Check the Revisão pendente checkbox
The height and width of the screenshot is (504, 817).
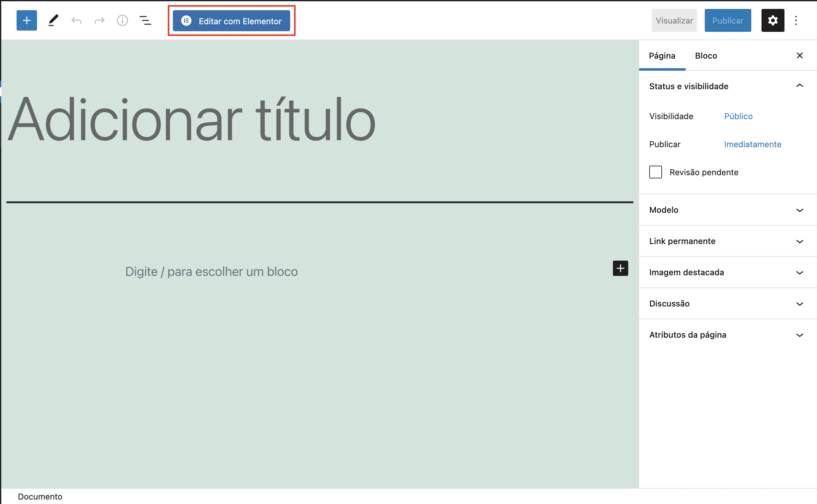click(x=656, y=172)
